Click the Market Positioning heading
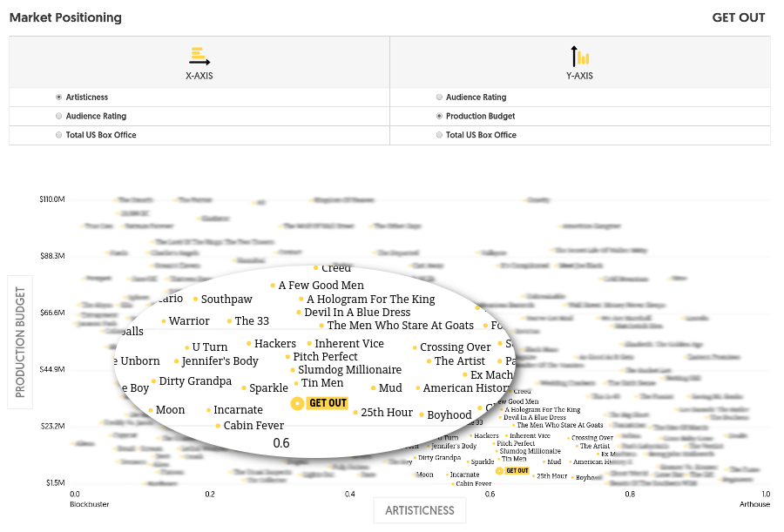This screenshot has width=784, height=532. coord(65,17)
